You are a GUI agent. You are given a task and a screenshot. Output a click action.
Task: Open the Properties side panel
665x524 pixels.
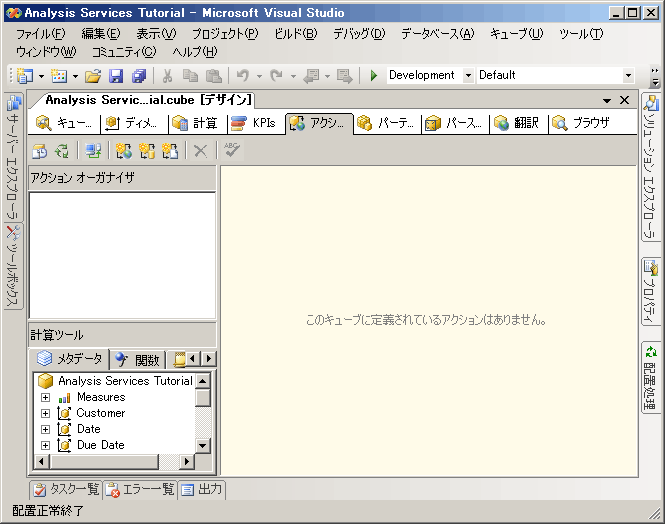651,292
